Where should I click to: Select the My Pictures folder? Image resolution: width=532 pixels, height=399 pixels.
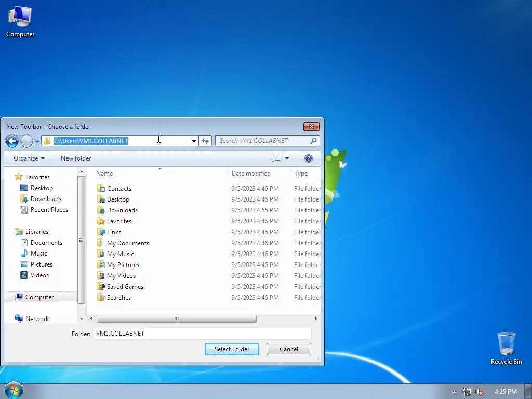(118, 264)
